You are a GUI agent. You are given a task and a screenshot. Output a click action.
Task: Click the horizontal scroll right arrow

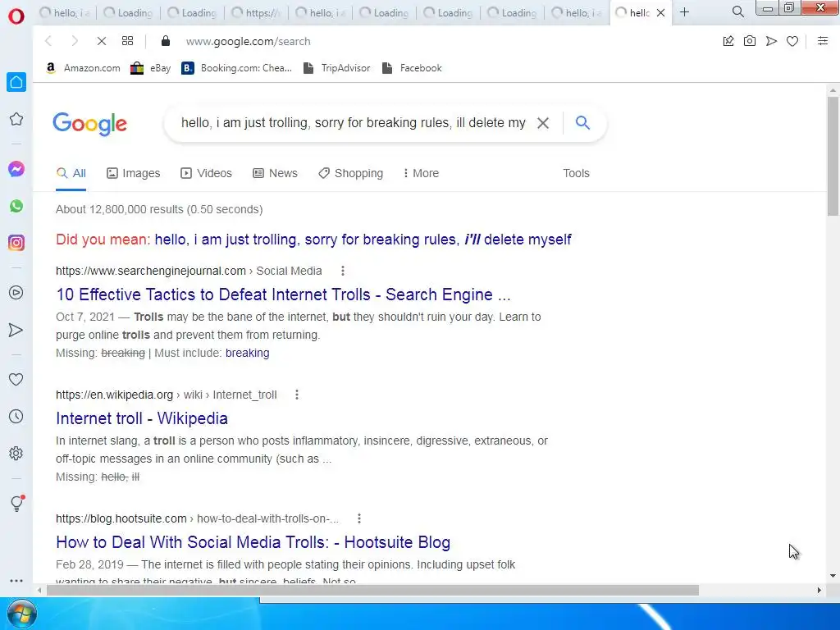pos(819,591)
